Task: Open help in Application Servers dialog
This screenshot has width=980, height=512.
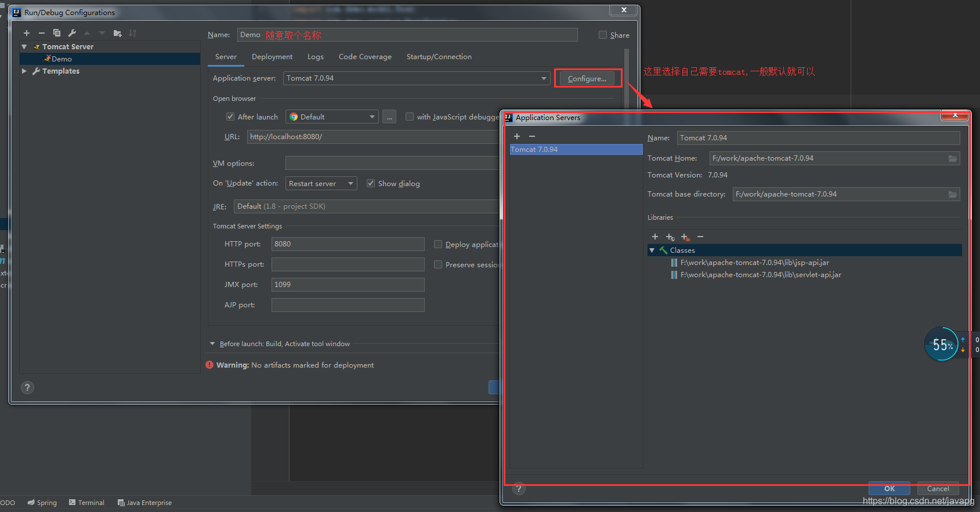Action: [519, 489]
